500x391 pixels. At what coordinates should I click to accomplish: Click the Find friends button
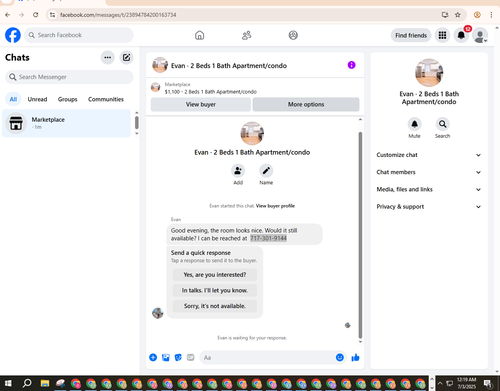click(411, 35)
